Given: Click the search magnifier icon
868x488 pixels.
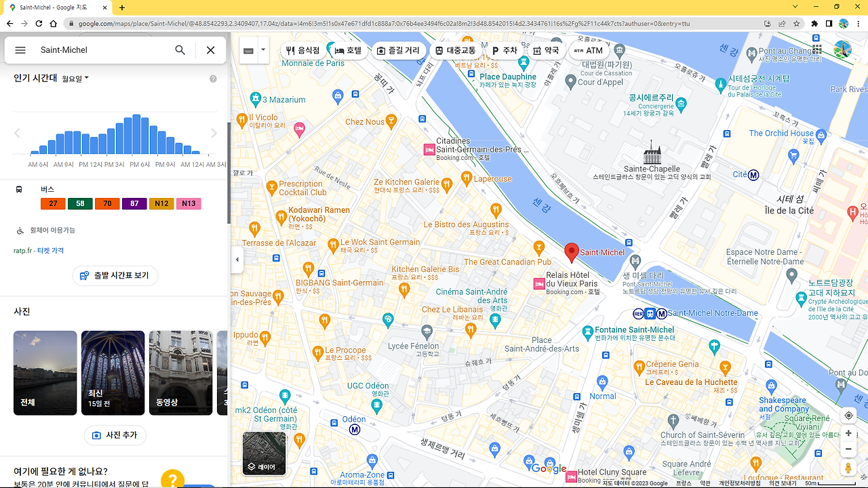Looking at the screenshot, I should click(180, 50).
